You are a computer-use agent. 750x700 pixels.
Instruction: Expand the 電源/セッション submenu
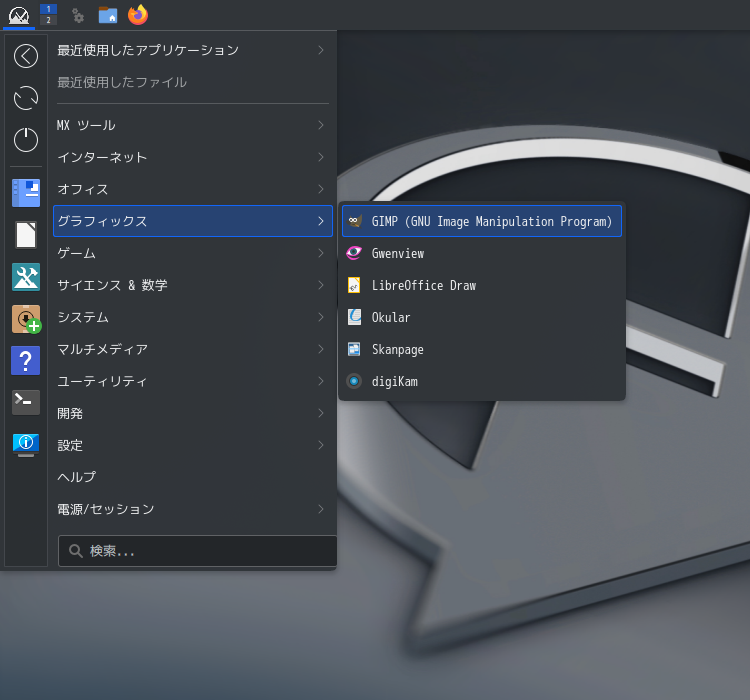[192, 509]
